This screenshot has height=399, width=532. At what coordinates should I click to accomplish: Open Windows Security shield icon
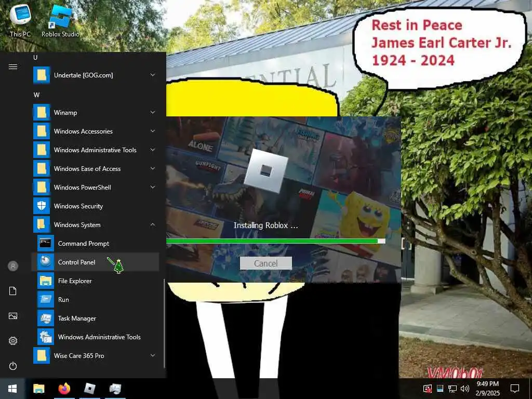coord(42,206)
